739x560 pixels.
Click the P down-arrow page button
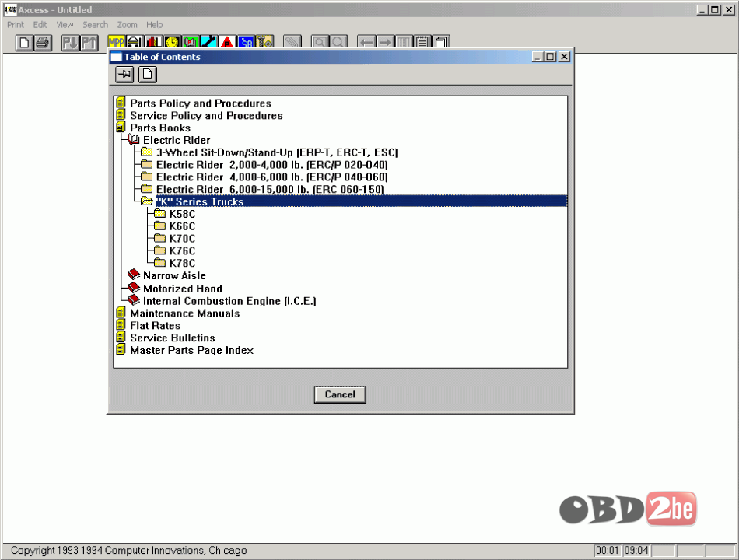coord(70,43)
